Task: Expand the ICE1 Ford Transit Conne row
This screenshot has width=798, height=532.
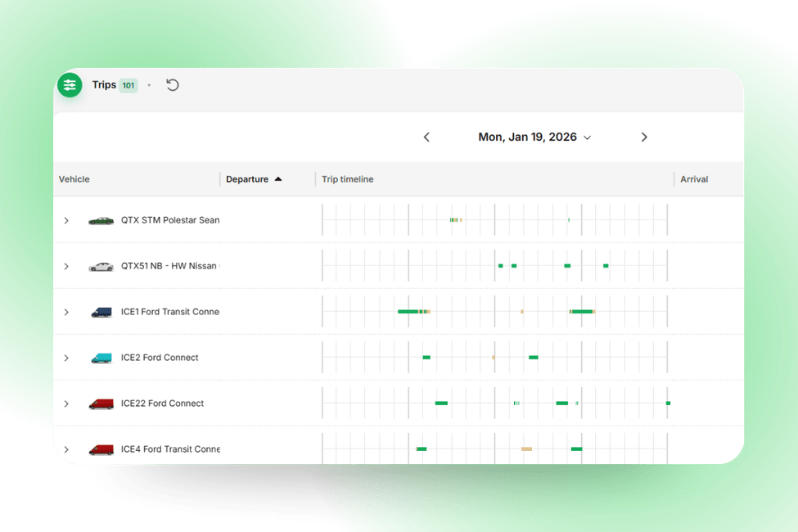Action: [x=66, y=311]
